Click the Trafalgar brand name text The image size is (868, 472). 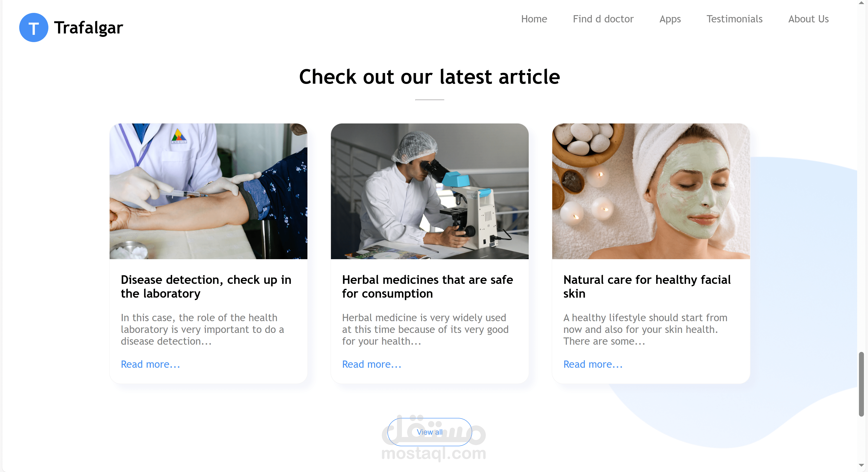pos(89,28)
